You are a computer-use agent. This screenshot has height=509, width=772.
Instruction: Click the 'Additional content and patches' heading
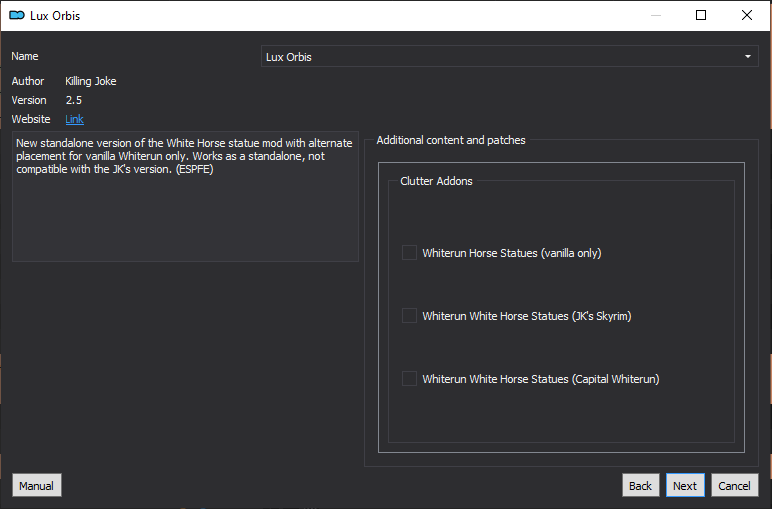(x=451, y=140)
